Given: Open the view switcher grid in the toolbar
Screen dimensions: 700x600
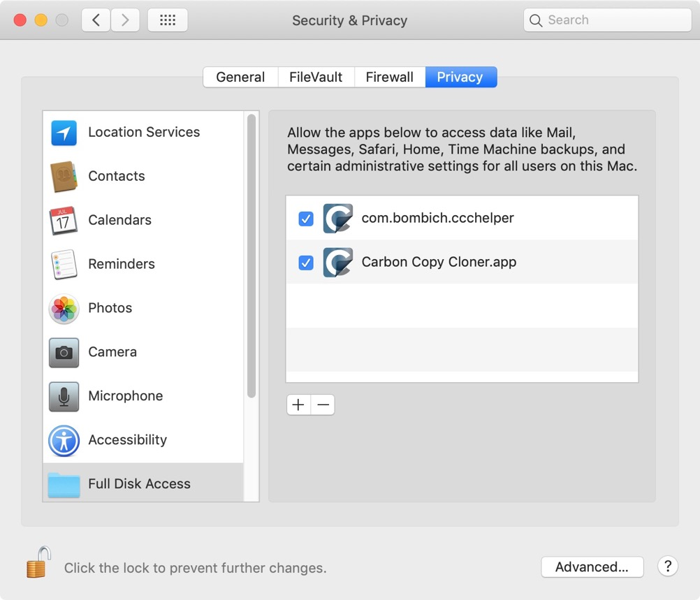Looking at the screenshot, I should [168, 20].
